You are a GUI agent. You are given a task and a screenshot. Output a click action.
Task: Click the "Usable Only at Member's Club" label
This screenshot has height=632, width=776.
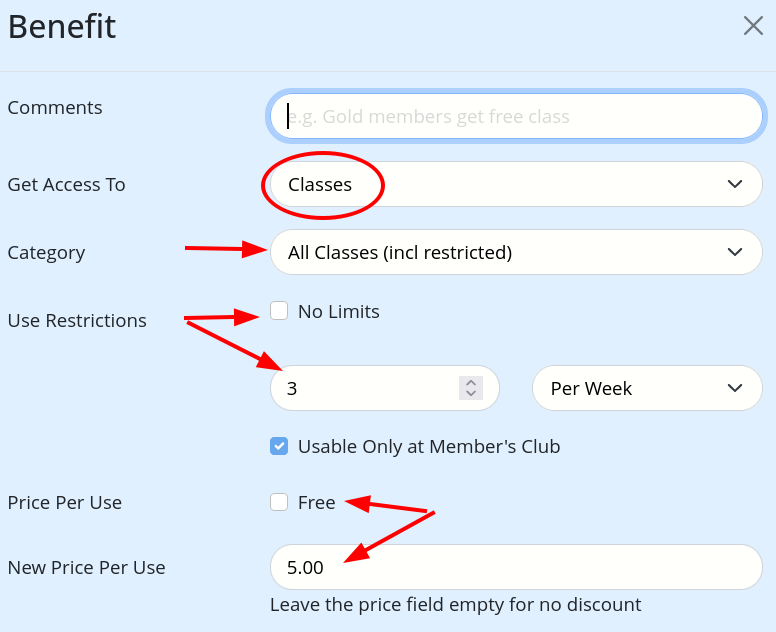pos(429,447)
